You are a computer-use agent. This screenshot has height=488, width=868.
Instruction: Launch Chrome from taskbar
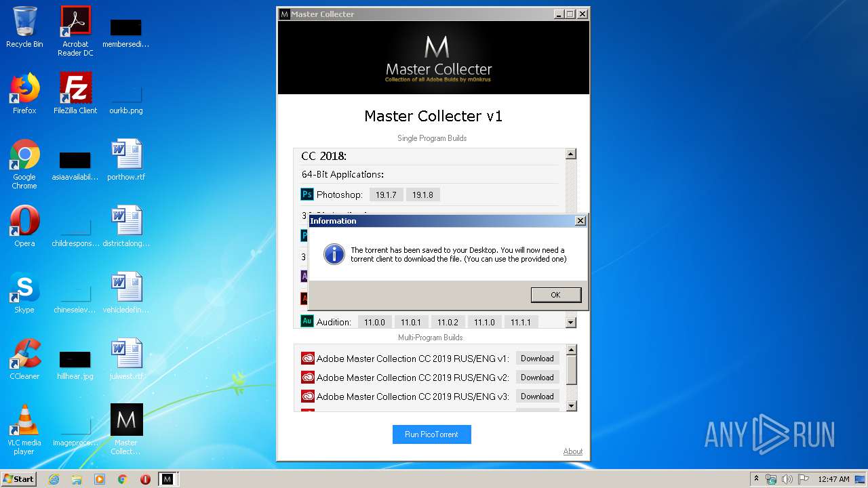[x=122, y=479]
